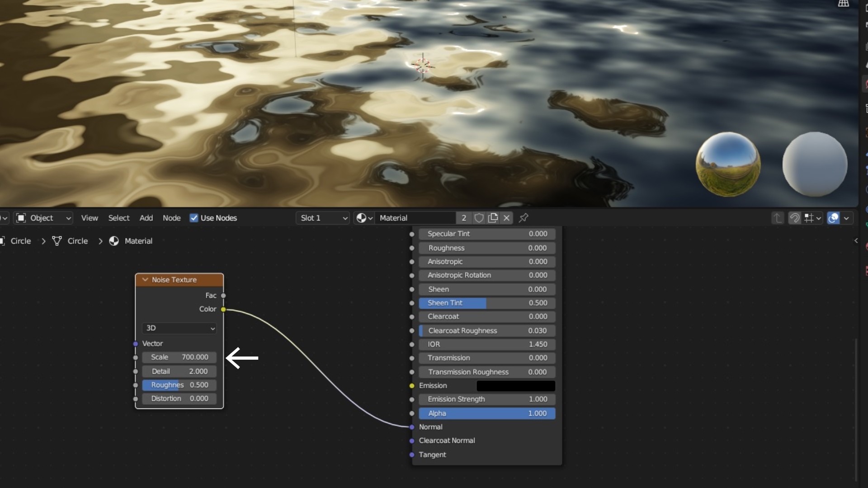868x488 pixels.
Task: Collapse the Noise Texture node
Action: click(x=145, y=280)
